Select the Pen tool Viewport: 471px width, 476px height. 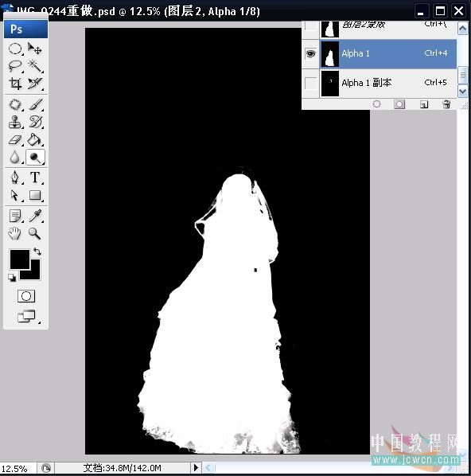point(15,178)
